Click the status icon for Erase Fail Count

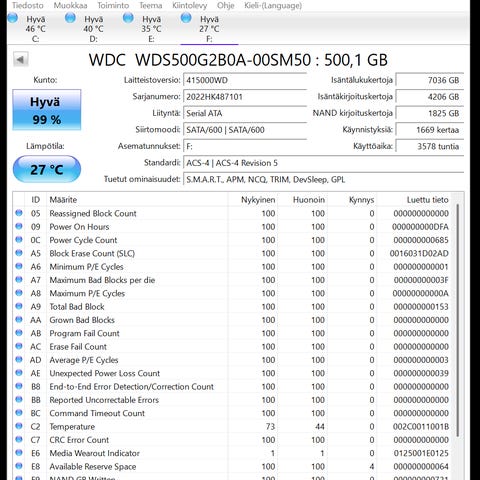[x=19, y=346]
